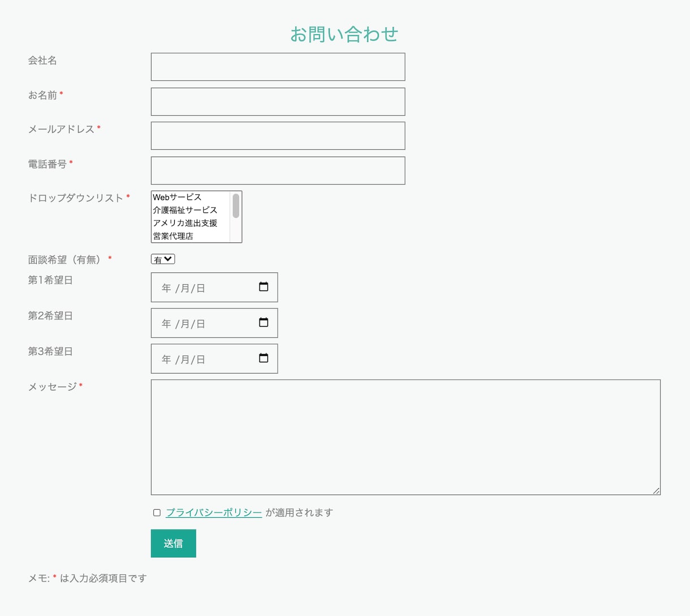Focus the メールアドレス input field
The width and height of the screenshot is (690, 616).
(x=278, y=136)
